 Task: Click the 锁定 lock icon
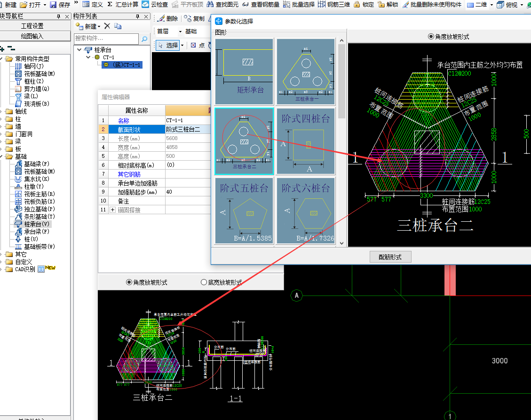click(357, 4)
